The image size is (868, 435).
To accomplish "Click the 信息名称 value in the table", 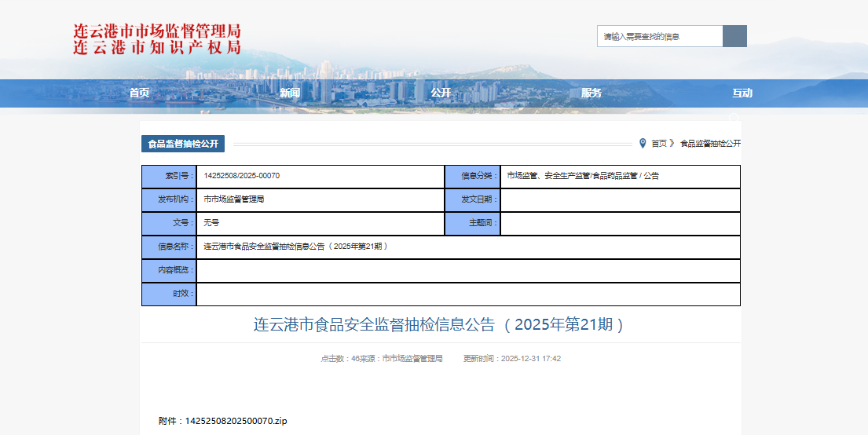I will click(x=296, y=247).
